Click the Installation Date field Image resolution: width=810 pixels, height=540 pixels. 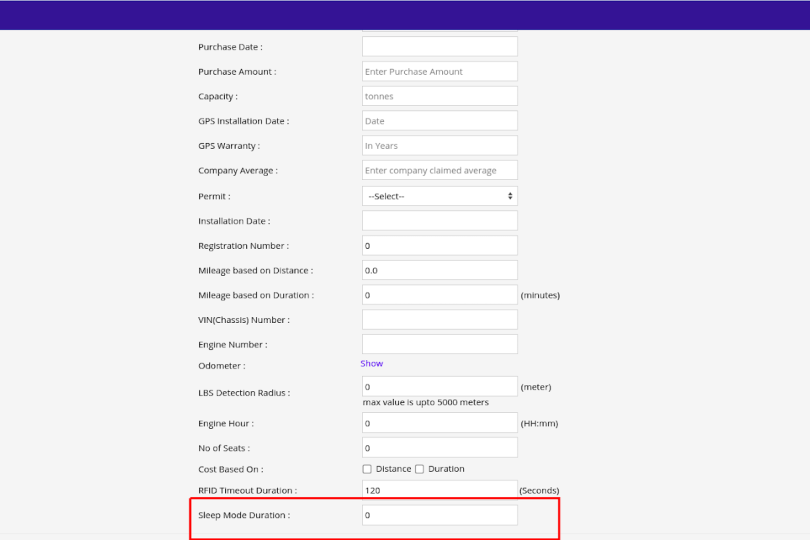click(439, 221)
